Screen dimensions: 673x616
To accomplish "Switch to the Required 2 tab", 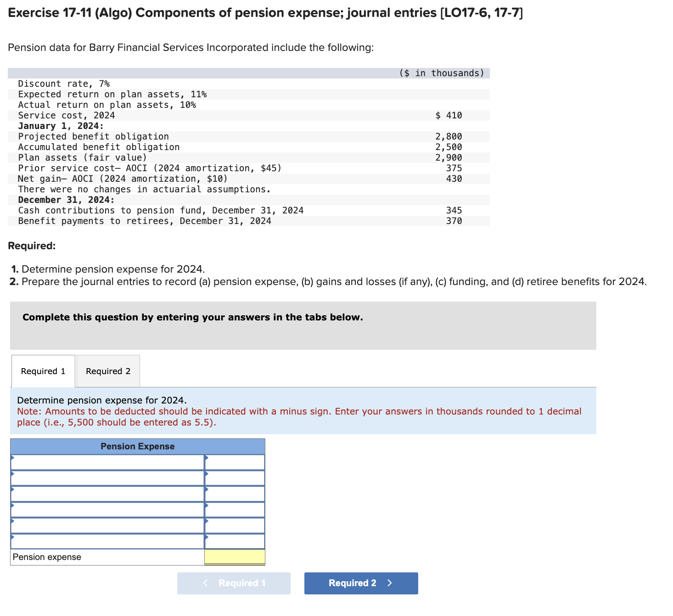I will click(107, 371).
